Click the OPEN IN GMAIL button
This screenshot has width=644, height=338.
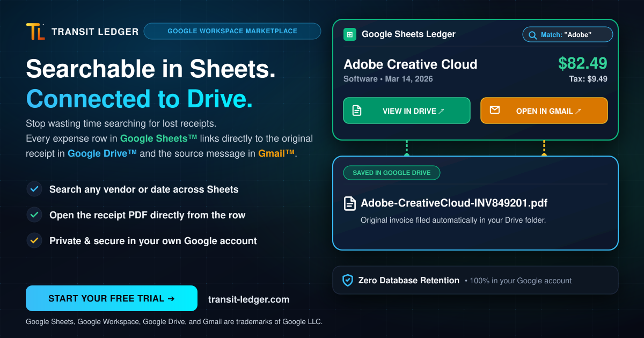coord(544,111)
